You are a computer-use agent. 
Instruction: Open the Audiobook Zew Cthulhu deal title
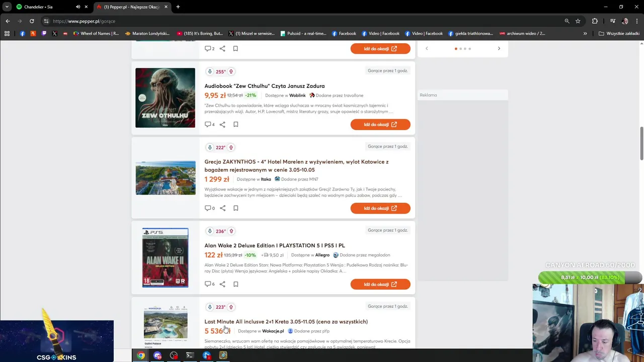click(x=265, y=86)
